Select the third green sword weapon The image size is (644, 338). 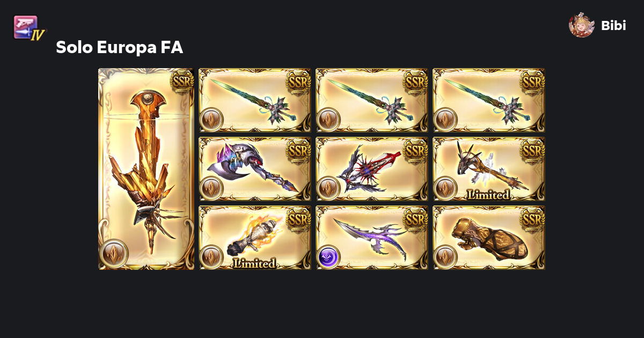click(489, 100)
